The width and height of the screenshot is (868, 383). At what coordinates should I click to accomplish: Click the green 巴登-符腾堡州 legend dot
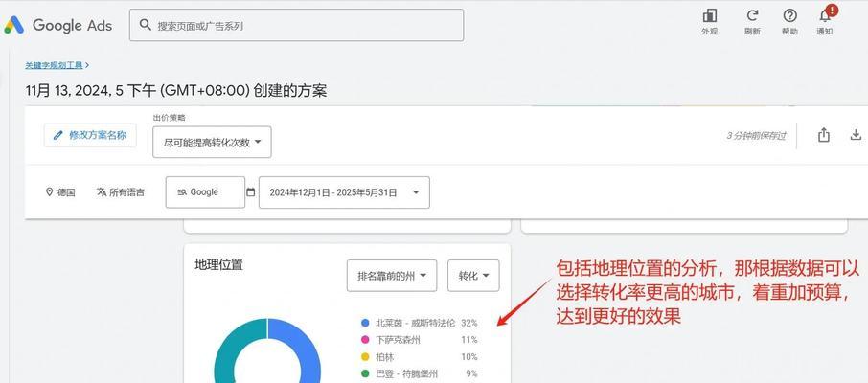click(x=365, y=374)
